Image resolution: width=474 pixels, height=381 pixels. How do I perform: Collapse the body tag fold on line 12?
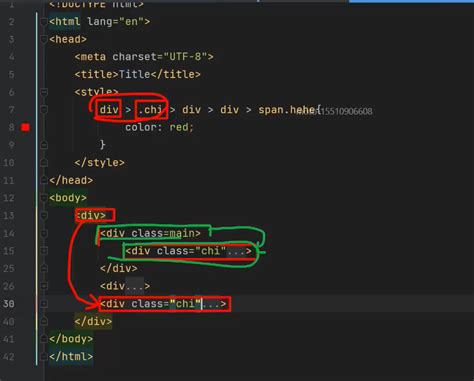44,198
